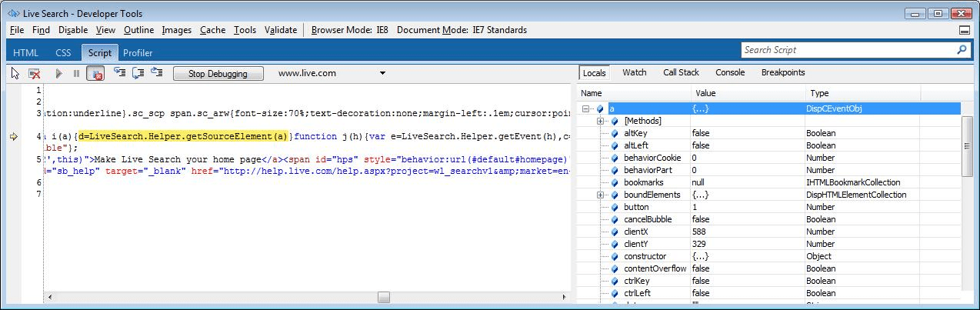Open the Cache menu
Screen dimensions: 980x310
pos(212,30)
